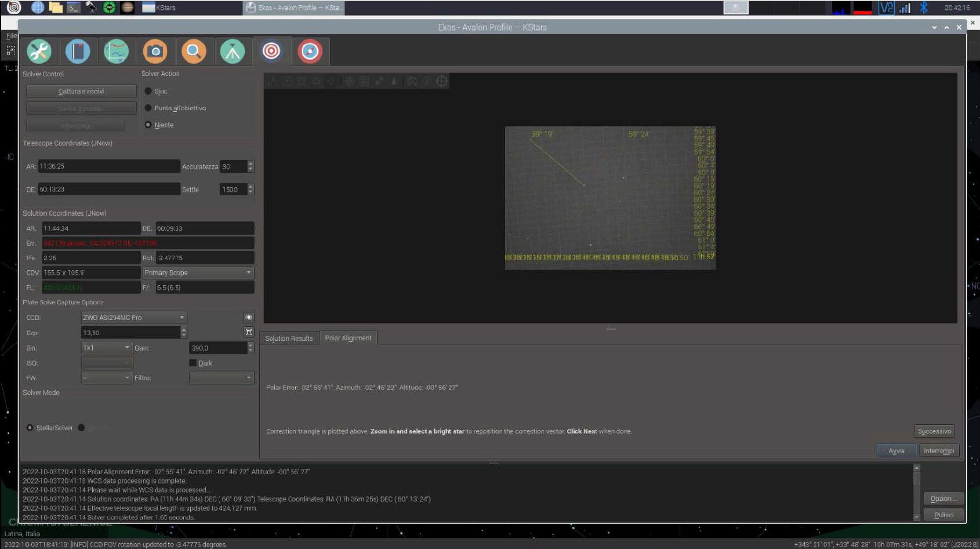The image size is (980, 549).
Task: Click the Pulisci button
Action: [x=943, y=515]
